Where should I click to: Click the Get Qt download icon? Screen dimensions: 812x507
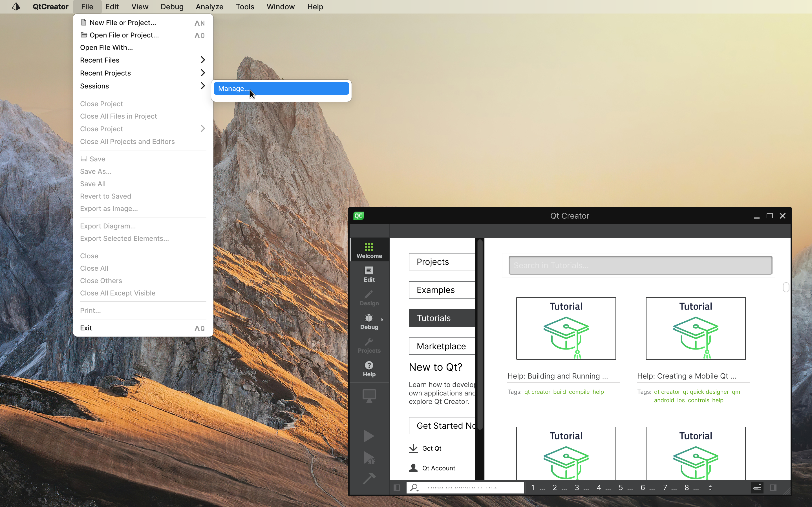tap(413, 448)
